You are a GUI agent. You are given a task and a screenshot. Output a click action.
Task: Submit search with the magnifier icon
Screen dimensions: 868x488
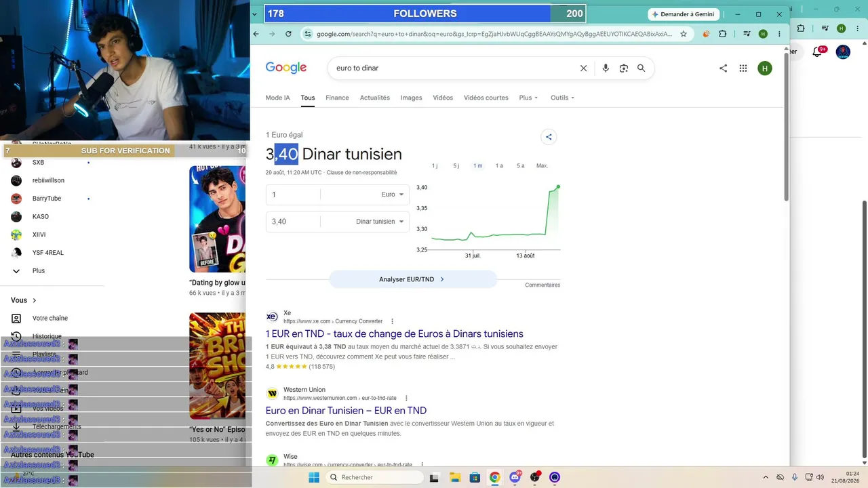(x=641, y=68)
